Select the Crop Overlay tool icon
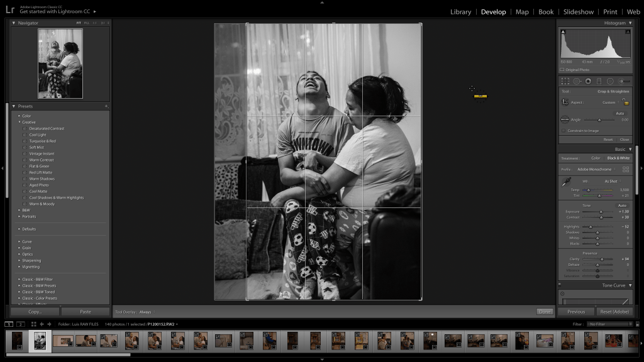Image resolution: width=644 pixels, height=362 pixels. (565, 81)
